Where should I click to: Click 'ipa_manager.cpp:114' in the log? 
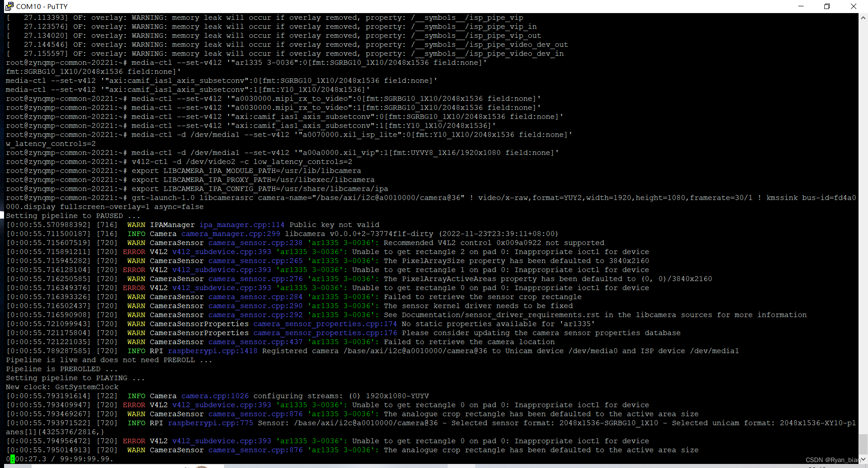pos(242,225)
